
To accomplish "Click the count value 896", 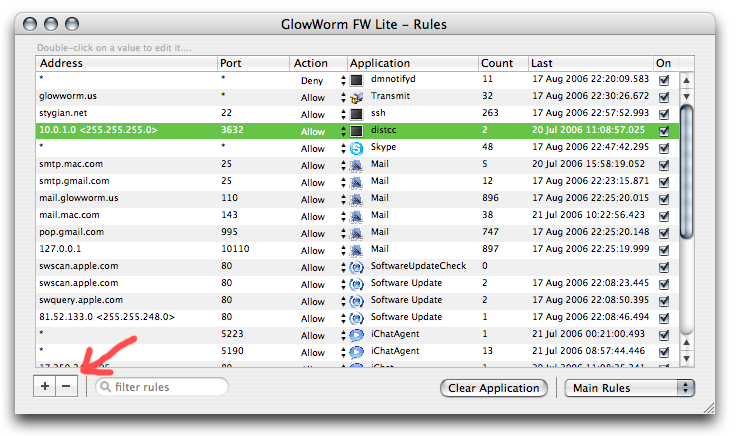I will [490, 198].
